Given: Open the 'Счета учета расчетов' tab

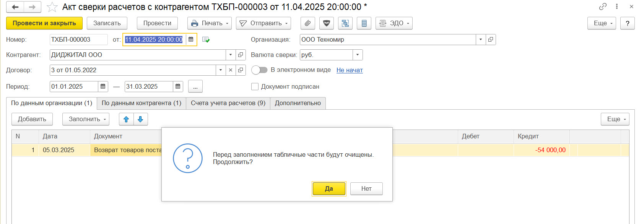Looking at the screenshot, I should pos(228,103).
